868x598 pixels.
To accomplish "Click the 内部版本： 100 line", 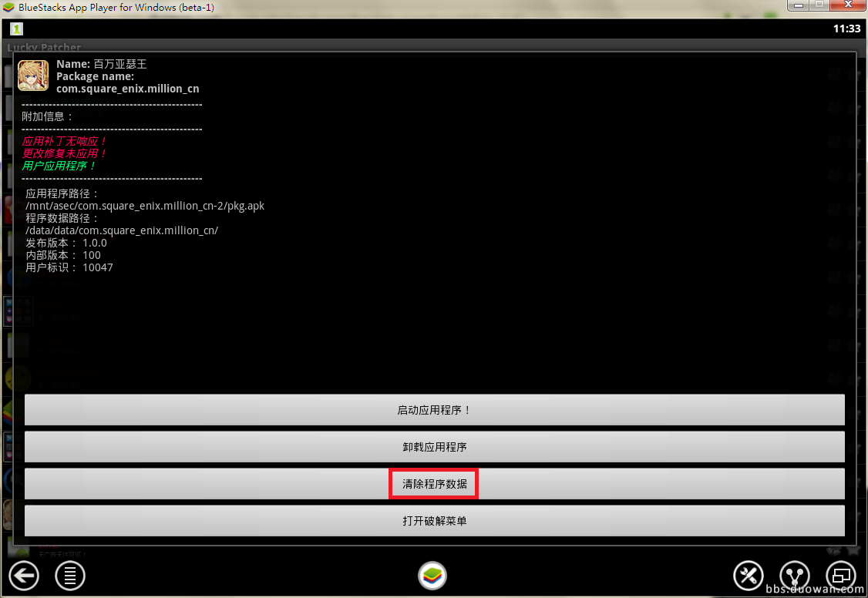I will 63,255.
